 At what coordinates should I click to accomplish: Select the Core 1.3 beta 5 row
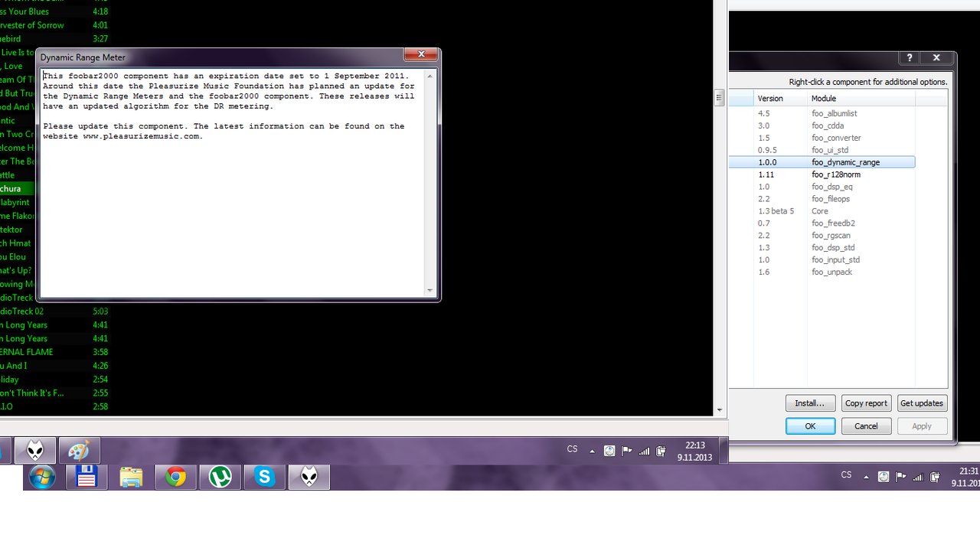point(822,211)
